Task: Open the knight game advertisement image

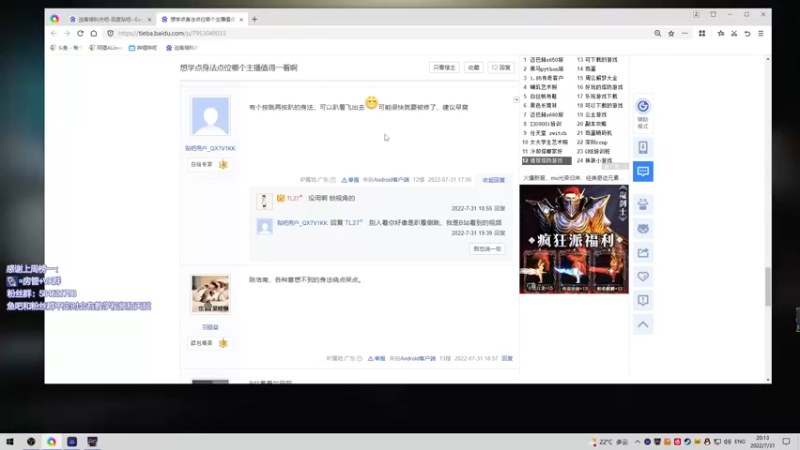Action: click(x=574, y=239)
